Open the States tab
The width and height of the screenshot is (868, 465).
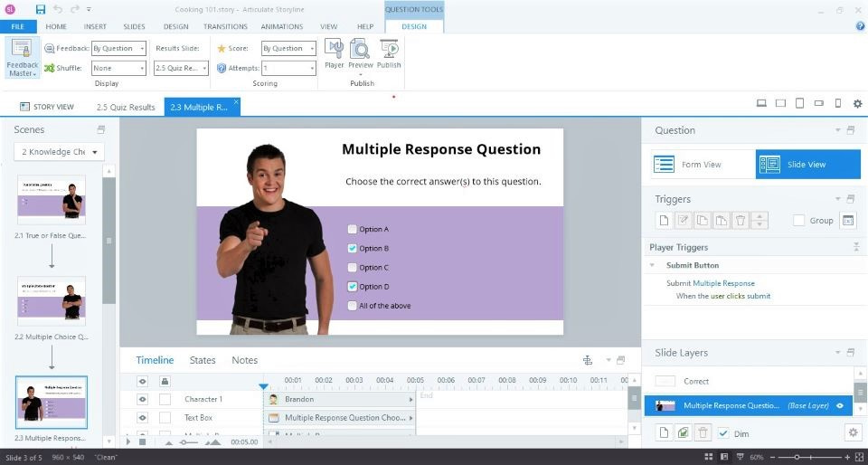click(203, 360)
